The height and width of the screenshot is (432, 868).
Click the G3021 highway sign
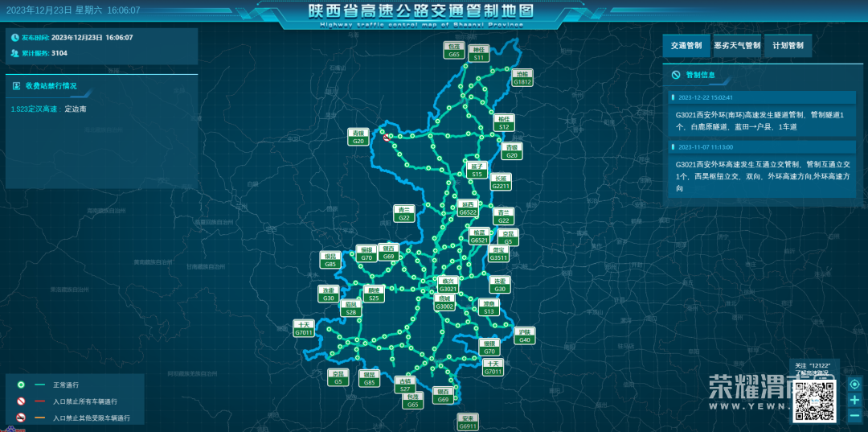(448, 285)
